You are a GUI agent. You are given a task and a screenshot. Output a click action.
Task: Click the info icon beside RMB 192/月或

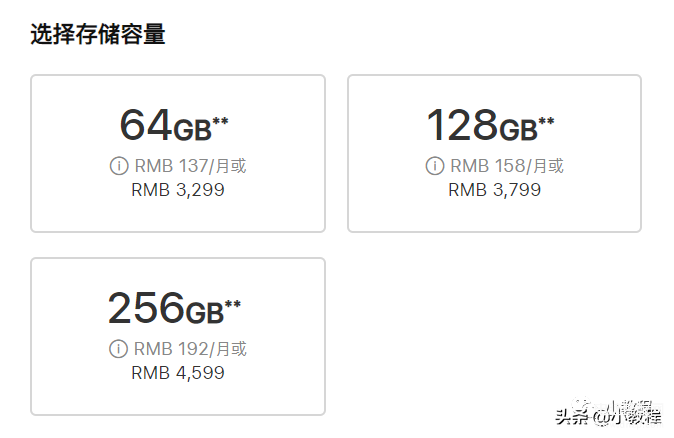[118, 349]
